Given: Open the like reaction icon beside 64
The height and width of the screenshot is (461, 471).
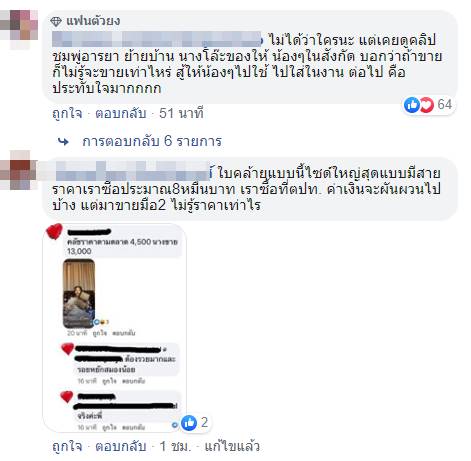Looking at the screenshot, I should click(x=412, y=105).
